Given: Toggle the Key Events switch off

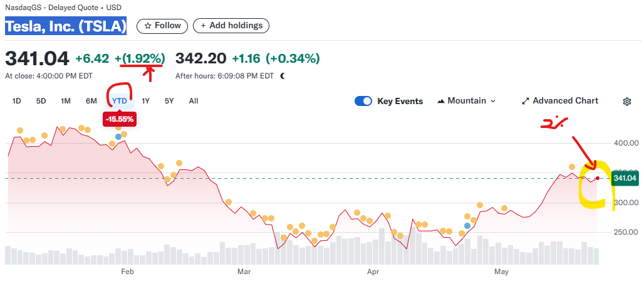Looking at the screenshot, I should coord(363,101).
